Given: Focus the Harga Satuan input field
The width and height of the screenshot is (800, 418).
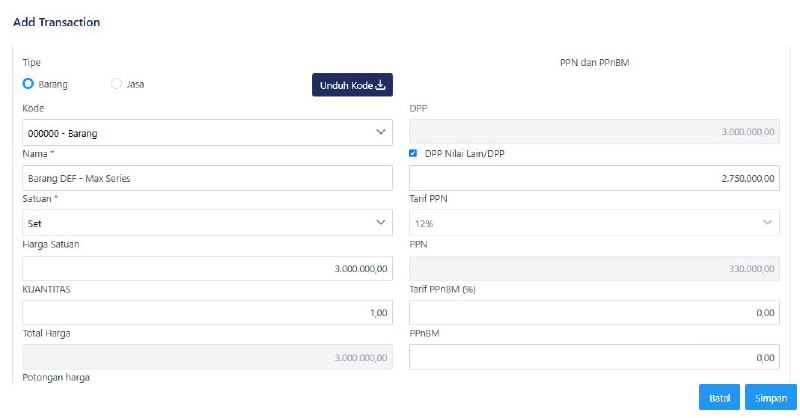Looking at the screenshot, I should (206, 269).
